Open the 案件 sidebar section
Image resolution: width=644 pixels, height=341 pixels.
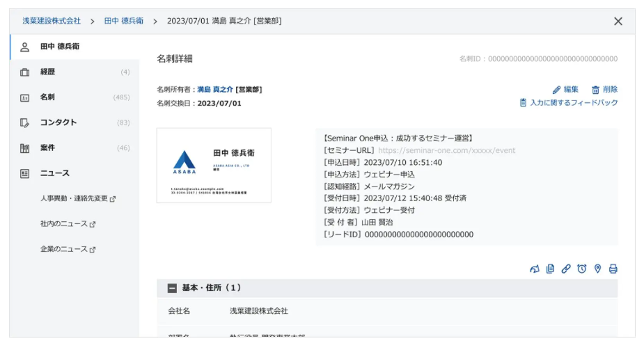(x=74, y=148)
